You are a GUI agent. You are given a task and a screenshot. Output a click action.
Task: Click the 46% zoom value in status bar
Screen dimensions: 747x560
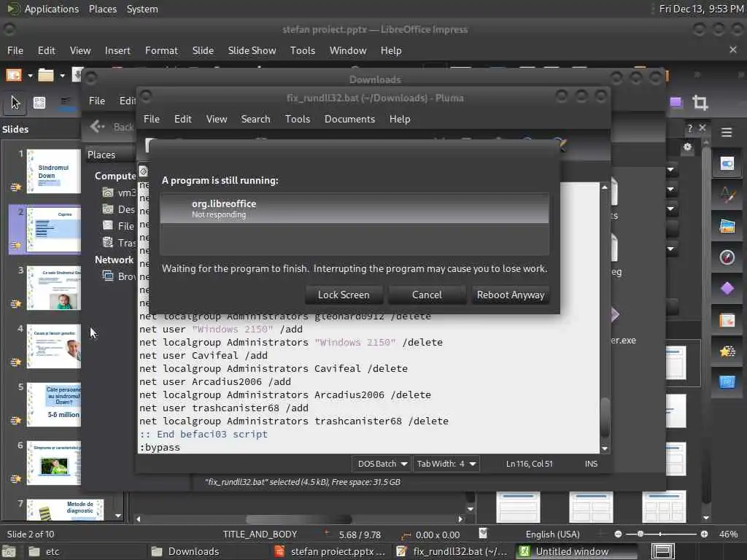(728, 534)
